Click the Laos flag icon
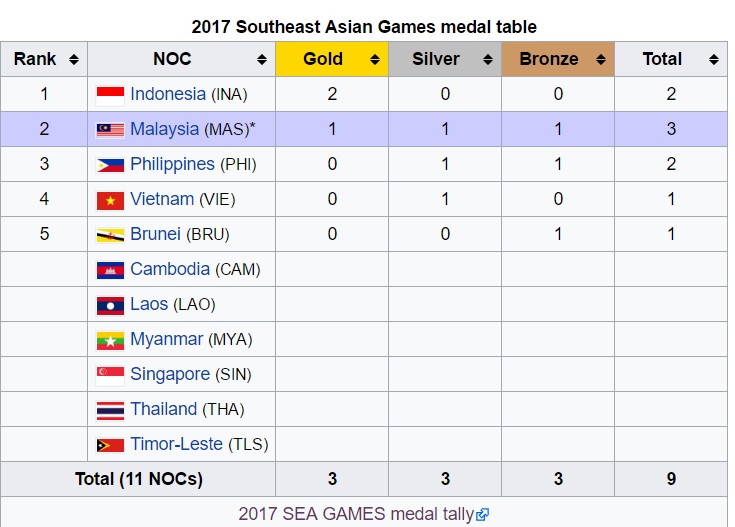Viewport: 735px width, 527px height. (x=110, y=305)
